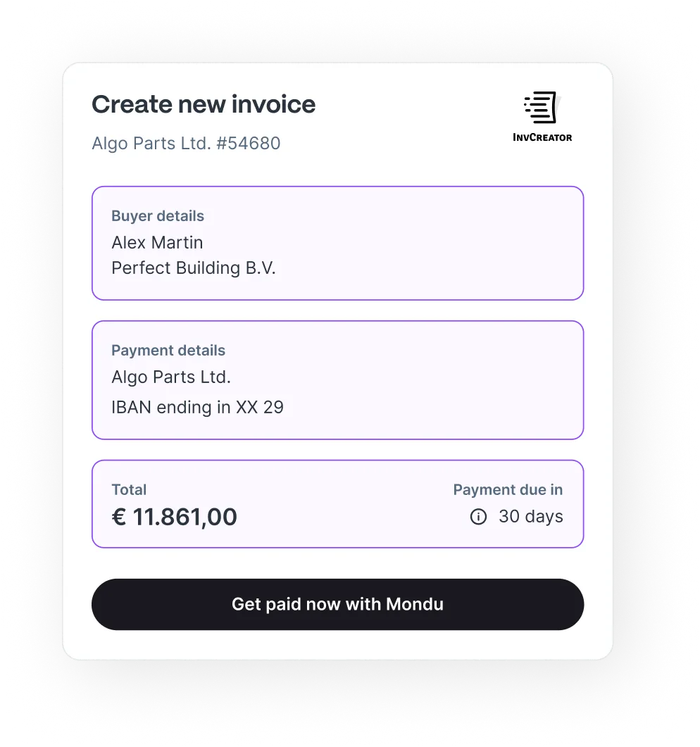Click the Payment details label
Screen dimensions: 700x747
pos(168,351)
